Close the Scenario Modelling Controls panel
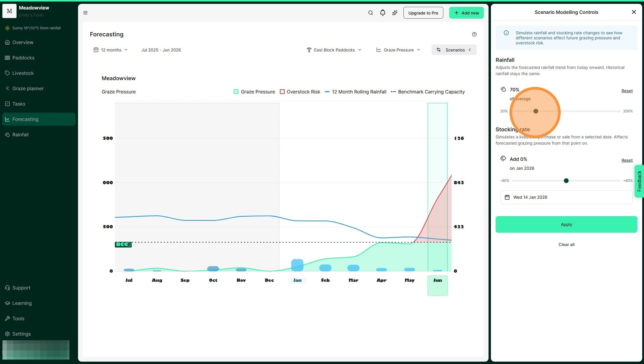The height and width of the screenshot is (364, 644). click(634, 12)
